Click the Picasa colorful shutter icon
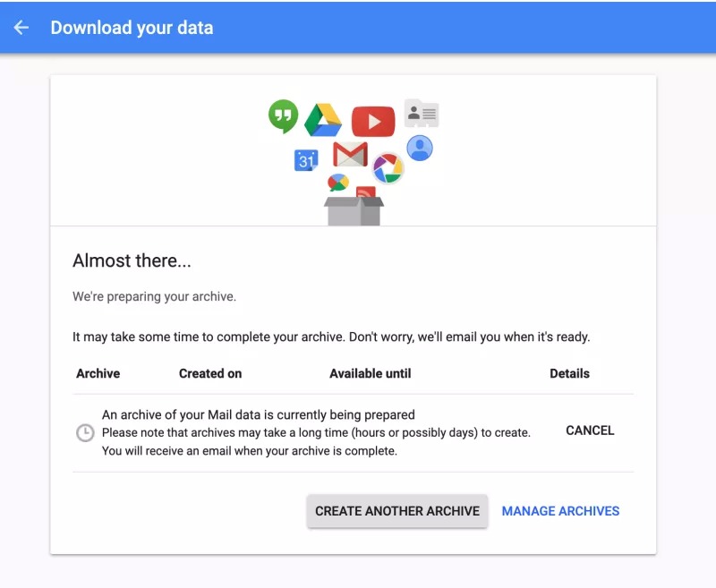The height and width of the screenshot is (588, 716). [388, 168]
